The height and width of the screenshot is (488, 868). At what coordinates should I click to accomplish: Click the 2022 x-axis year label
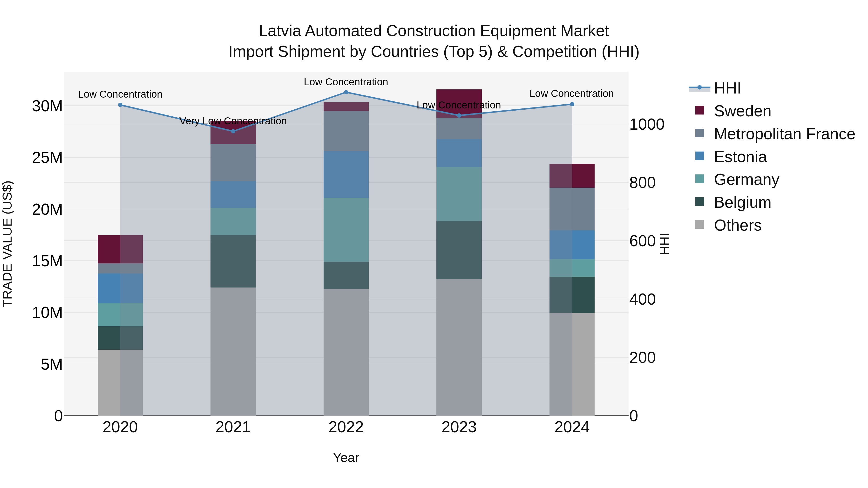click(346, 427)
